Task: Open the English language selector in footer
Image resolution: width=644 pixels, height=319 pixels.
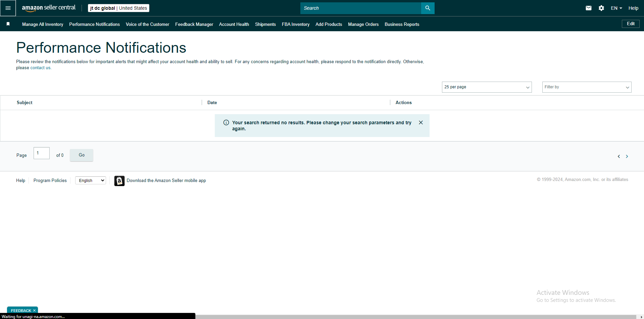Action: click(x=91, y=180)
